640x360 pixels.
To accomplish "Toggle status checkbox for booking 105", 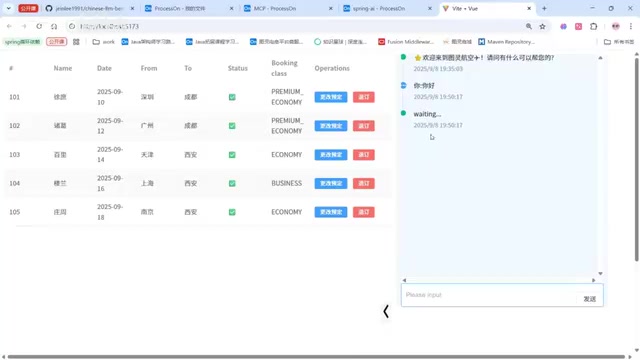I will tap(232, 212).
